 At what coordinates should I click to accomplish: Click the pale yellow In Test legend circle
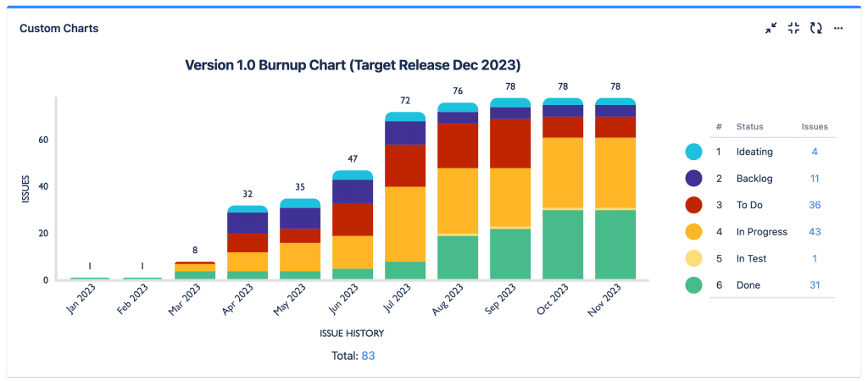point(694,258)
